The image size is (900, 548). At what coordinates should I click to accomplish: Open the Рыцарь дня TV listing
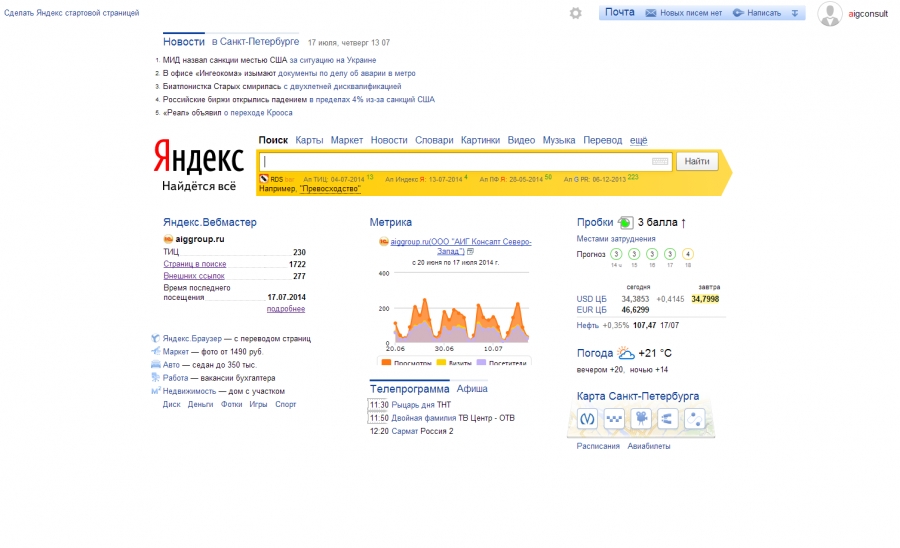pos(413,405)
